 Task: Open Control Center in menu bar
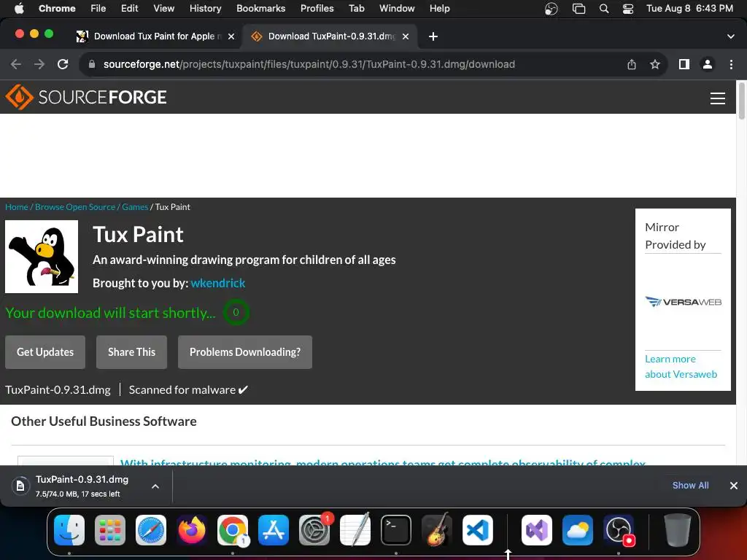pyautogui.click(x=628, y=8)
